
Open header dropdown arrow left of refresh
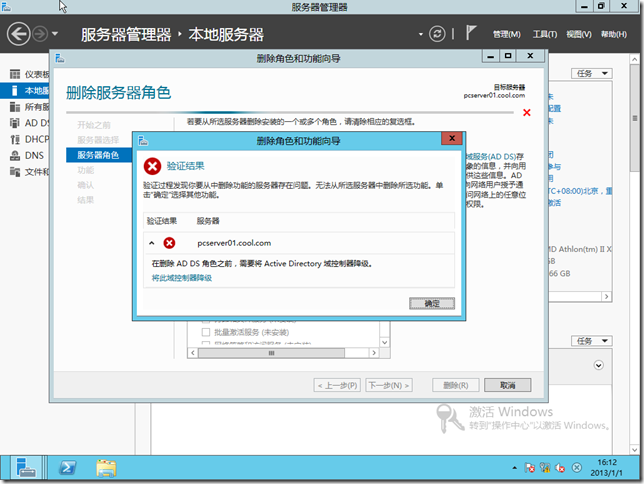[x=421, y=34]
